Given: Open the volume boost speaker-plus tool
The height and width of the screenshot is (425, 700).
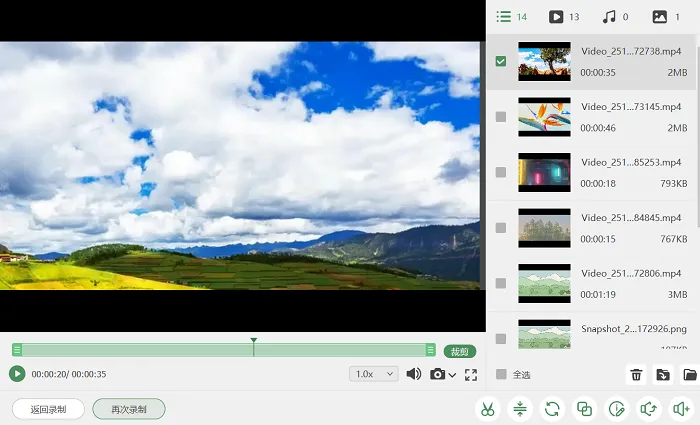Looking at the screenshot, I should click(x=681, y=409).
